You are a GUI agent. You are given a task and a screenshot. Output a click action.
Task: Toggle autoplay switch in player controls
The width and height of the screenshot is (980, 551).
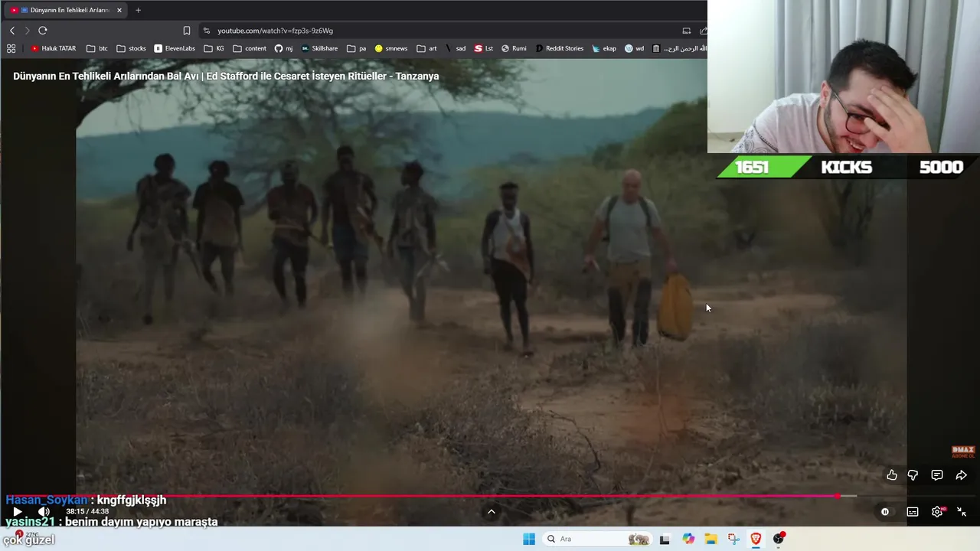click(x=885, y=512)
